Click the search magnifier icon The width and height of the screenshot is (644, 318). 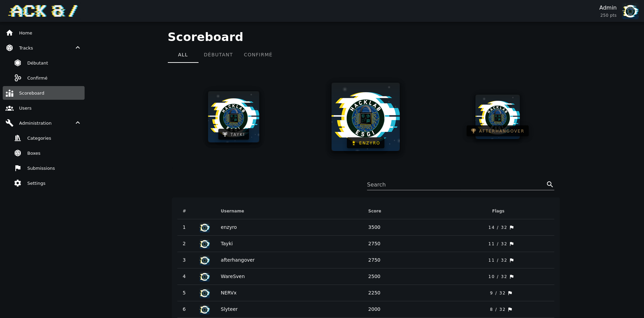coord(550,184)
